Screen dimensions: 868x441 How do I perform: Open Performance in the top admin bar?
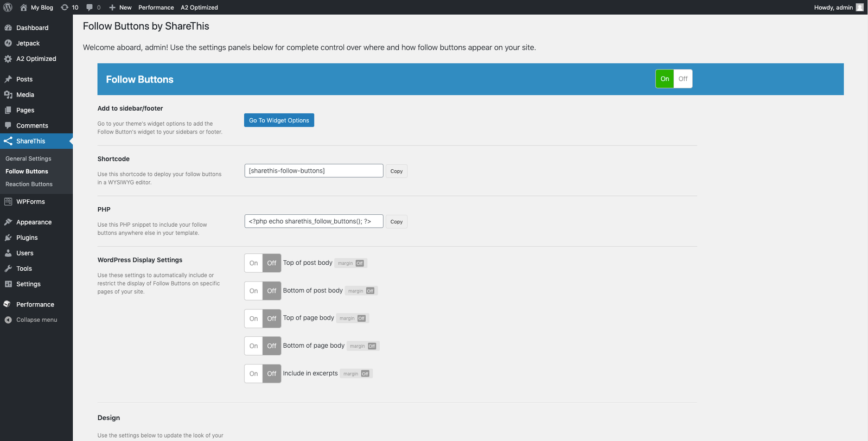[x=156, y=8]
